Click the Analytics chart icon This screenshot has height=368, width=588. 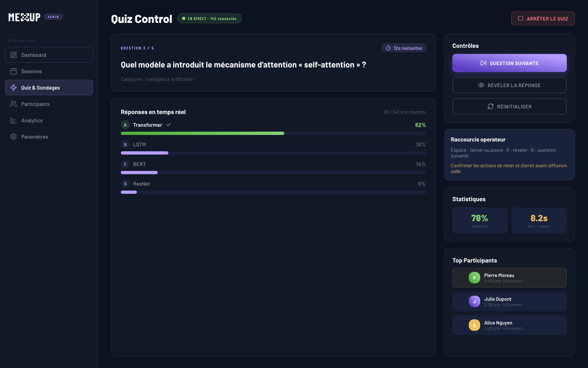click(x=13, y=120)
